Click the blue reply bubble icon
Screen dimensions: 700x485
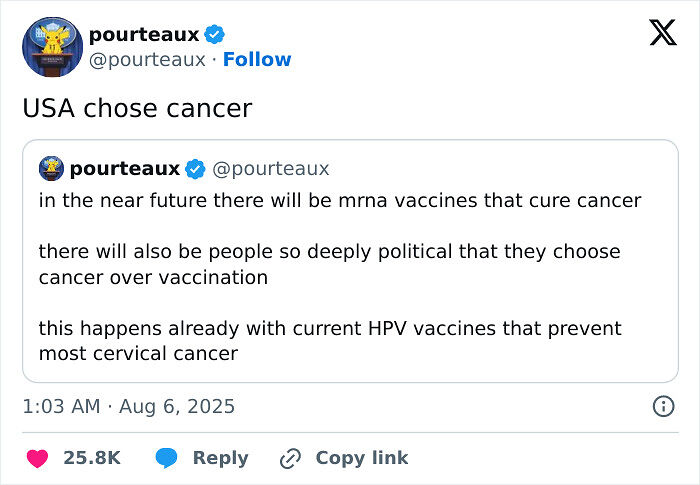pyautogui.click(x=167, y=457)
